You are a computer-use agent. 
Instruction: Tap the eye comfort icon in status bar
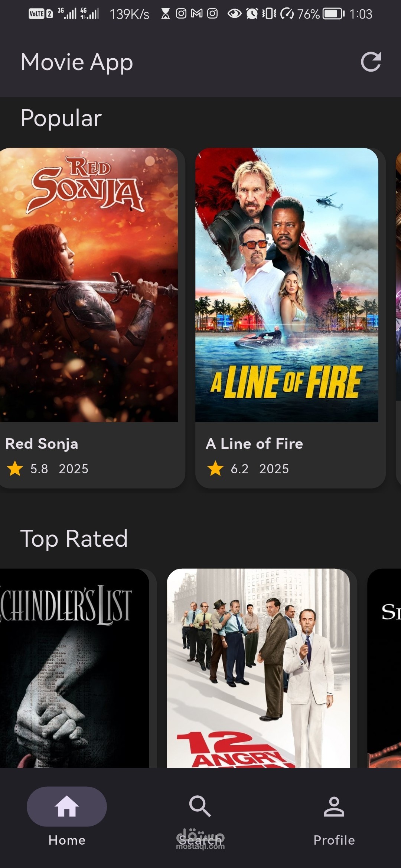[x=234, y=14]
